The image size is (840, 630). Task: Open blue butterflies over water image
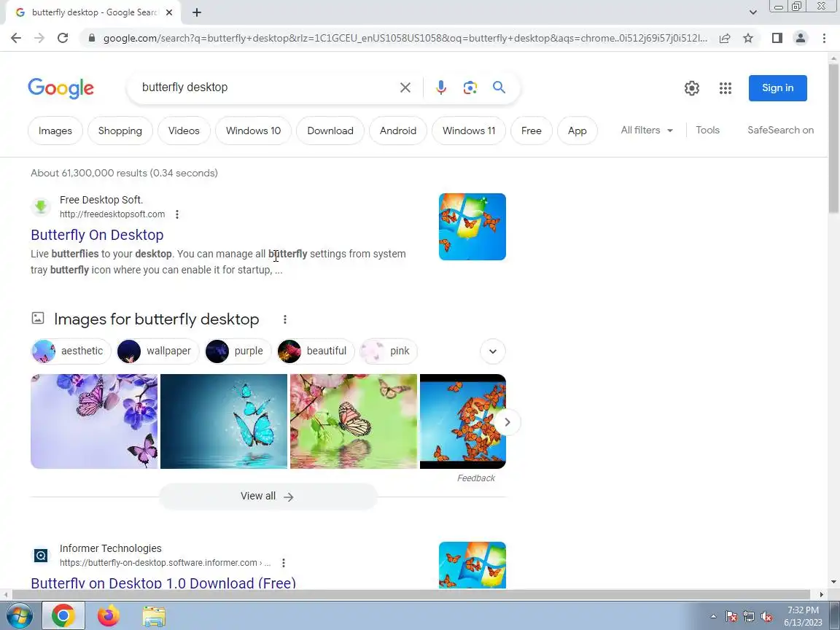[224, 421]
